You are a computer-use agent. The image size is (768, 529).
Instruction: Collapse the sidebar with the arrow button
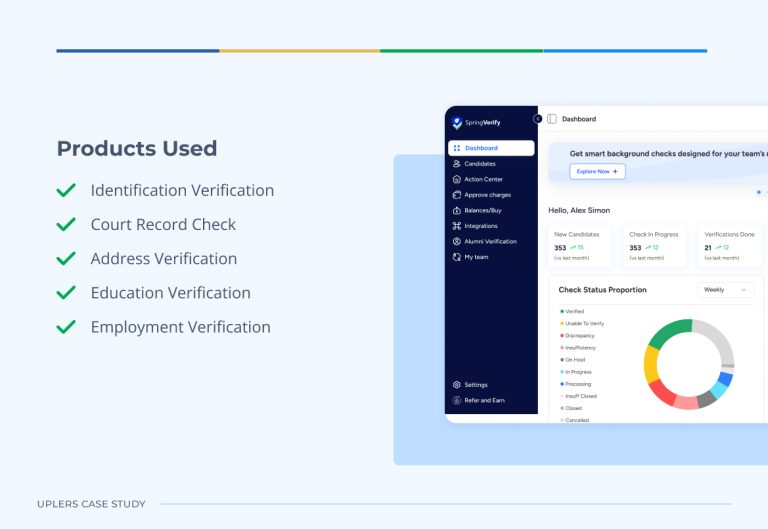tap(538, 119)
